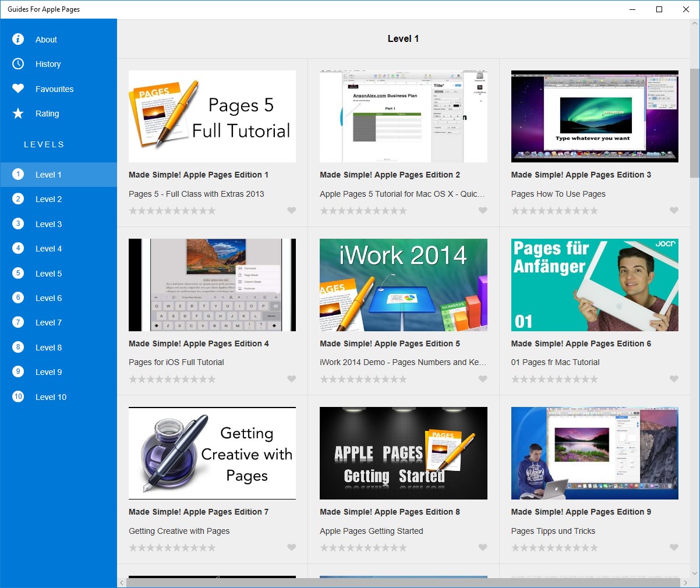The width and height of the screenshot is (700, 588).
Task: Click title 'Made Simple! Apple Pages Edition 6'
Action: [581, 343]
